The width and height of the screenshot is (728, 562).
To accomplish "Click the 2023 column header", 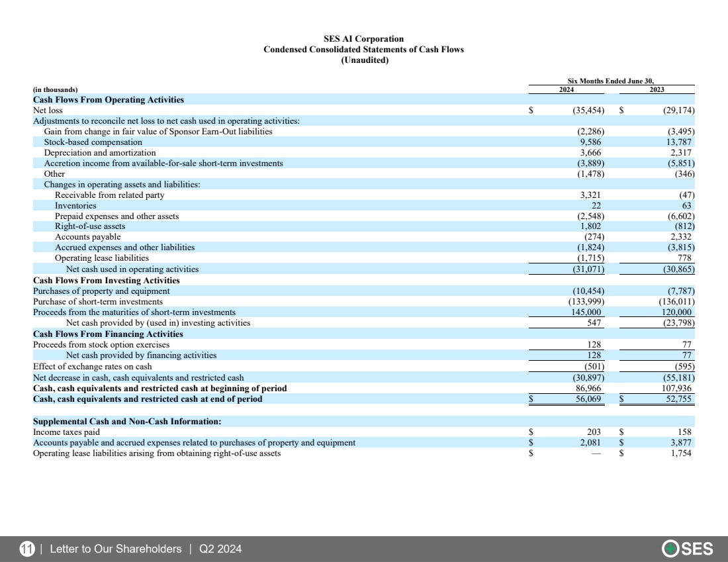I will pyautogui.click(x=657, y=89).
